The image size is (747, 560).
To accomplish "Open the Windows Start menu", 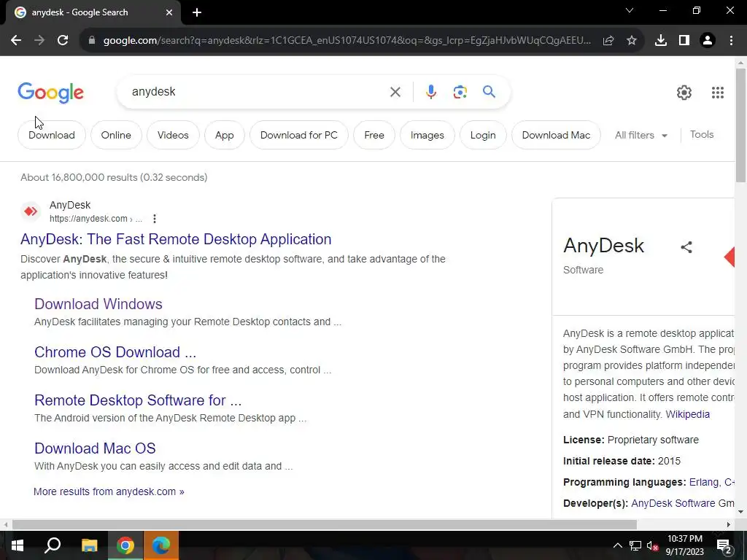I will (18, 545).
